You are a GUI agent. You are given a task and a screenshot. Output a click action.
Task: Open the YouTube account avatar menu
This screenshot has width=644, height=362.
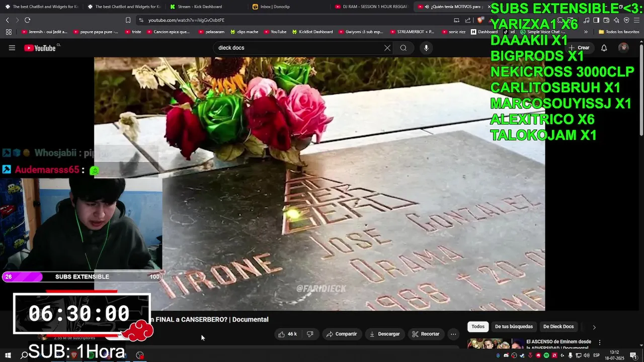coord(623,48)
